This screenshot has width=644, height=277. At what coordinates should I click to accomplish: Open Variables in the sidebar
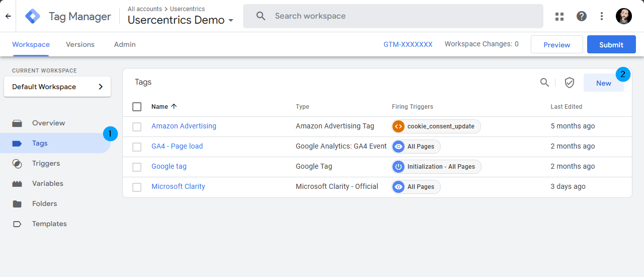coord(48,183)
